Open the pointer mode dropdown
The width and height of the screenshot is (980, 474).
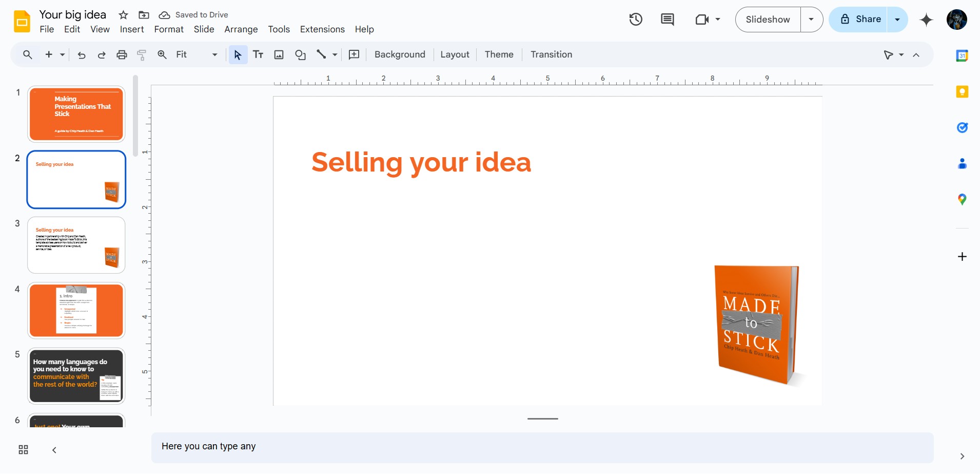pyautogui.click(x=901, y=54)
